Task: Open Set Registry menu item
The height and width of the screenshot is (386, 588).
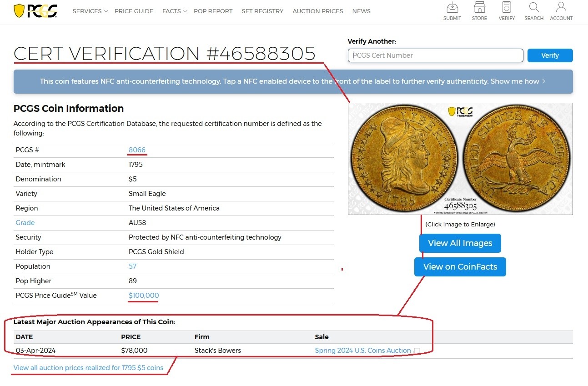Action: coord(262,11)
